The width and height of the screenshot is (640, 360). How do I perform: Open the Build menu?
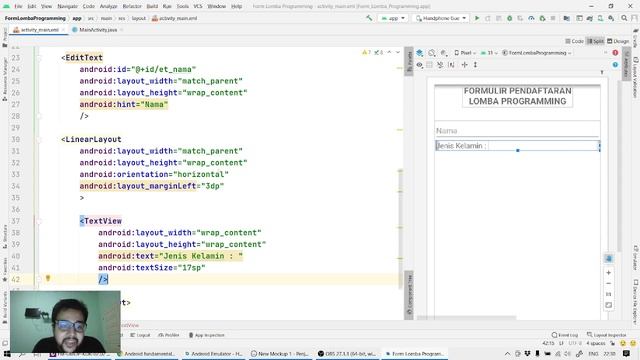click(152, 7)
